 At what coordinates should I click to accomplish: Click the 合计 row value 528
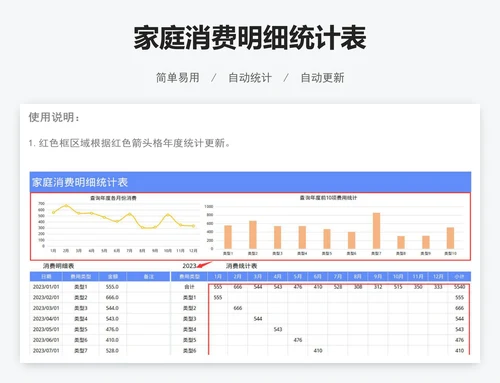pyautogui.click(x=338, y=287)
